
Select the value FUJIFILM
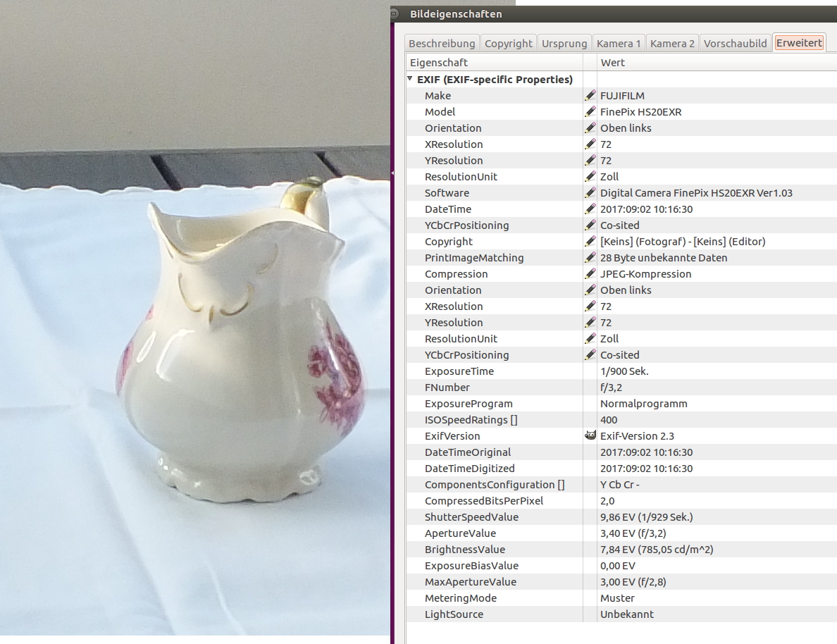pos(622,96)
